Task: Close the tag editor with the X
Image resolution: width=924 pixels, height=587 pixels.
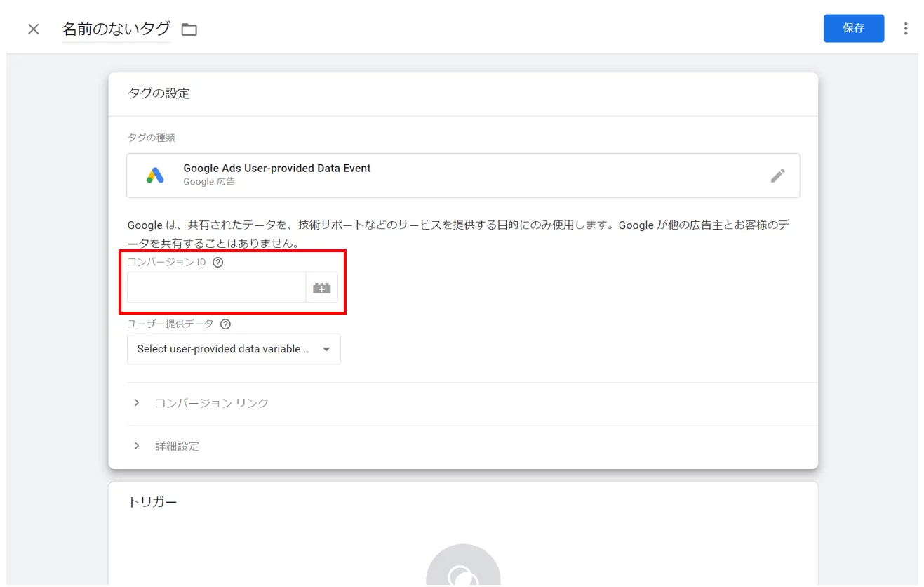Action: coord(33,29)
